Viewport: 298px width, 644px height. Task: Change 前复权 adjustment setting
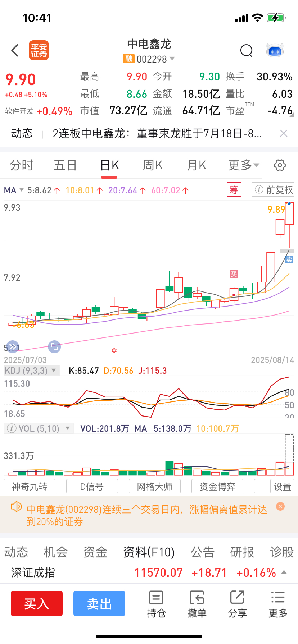click(273, 190)
